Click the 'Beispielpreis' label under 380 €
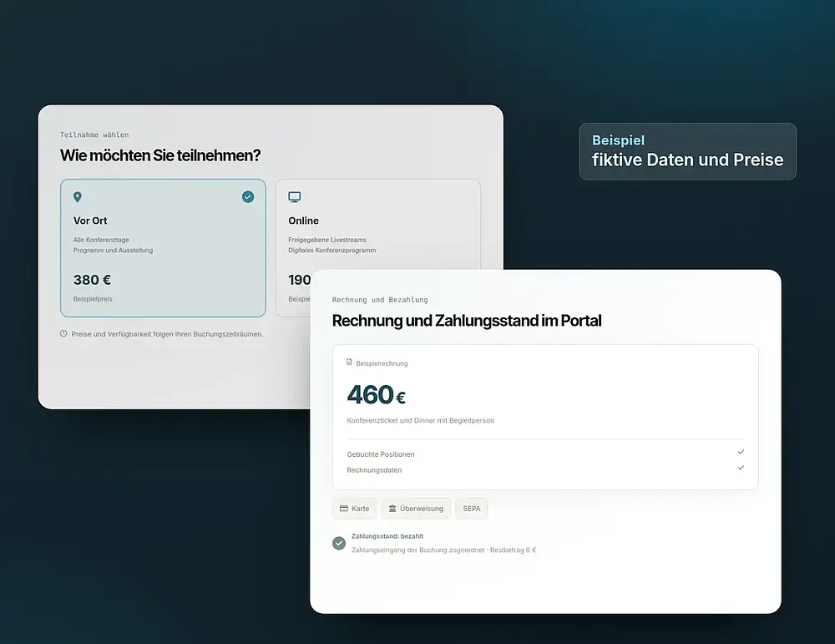 point(93,299)
